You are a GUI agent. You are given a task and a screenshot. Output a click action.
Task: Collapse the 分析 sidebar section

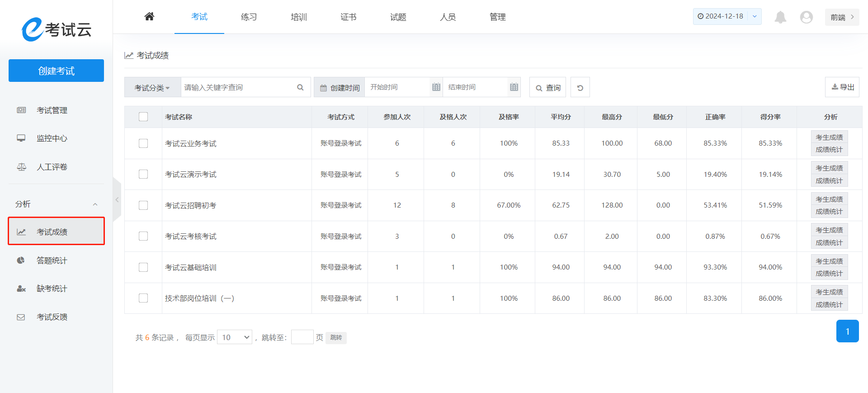click(95, 204)
